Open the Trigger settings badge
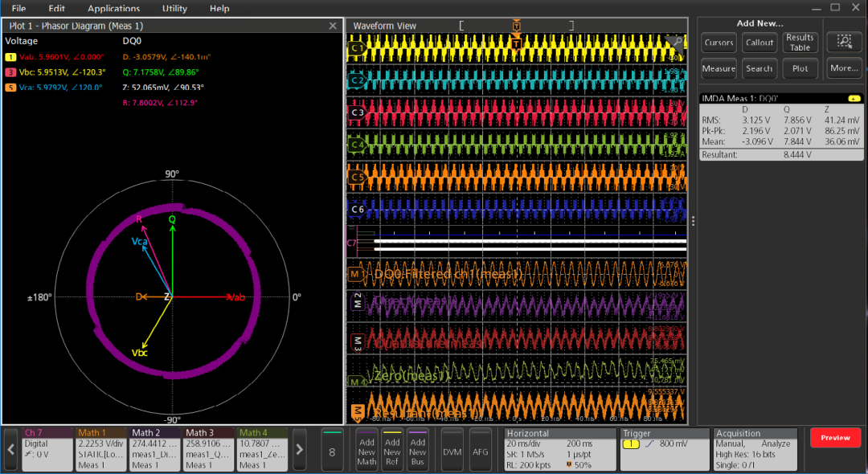 coord(663,449)
